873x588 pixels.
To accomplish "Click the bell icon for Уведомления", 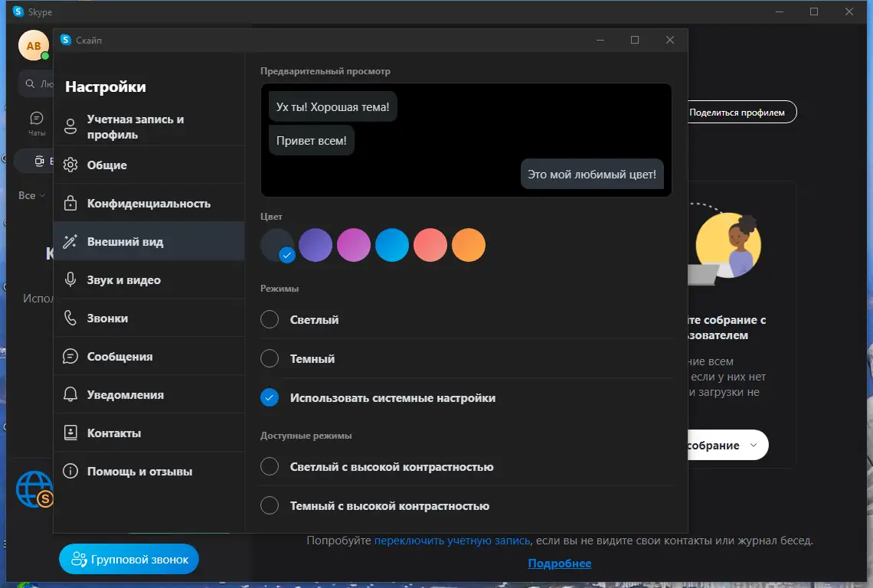I will tap(70, 394).
